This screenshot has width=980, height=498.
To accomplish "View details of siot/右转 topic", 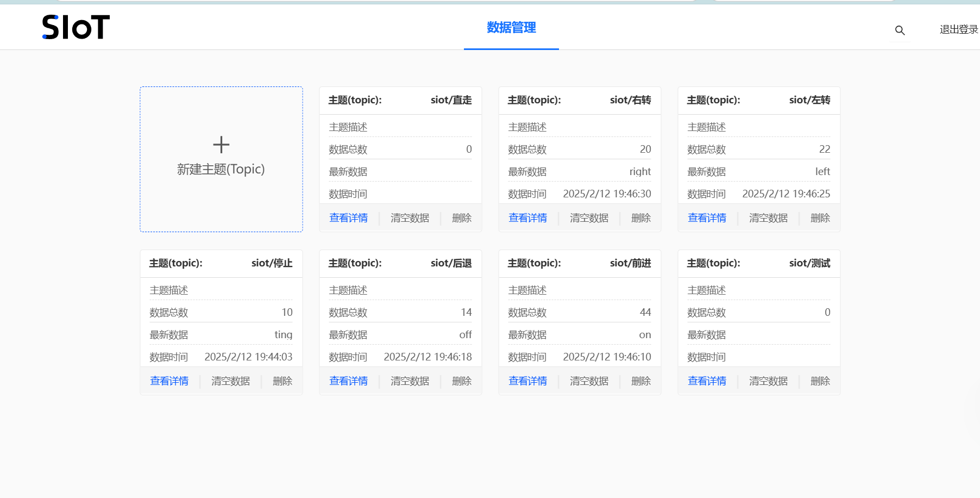I will coord(528,218).
